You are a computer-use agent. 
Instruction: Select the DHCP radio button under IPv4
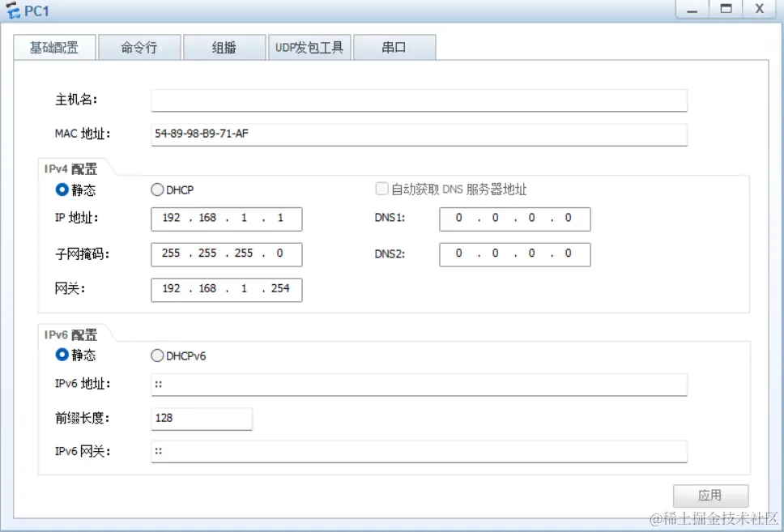pyautogui.click(x=156, y=189)
